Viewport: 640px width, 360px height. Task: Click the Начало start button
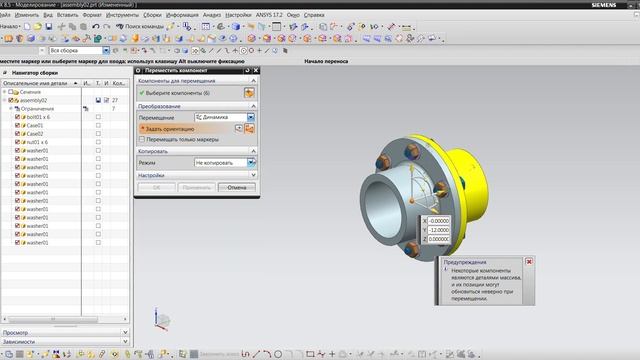point(10,27)
